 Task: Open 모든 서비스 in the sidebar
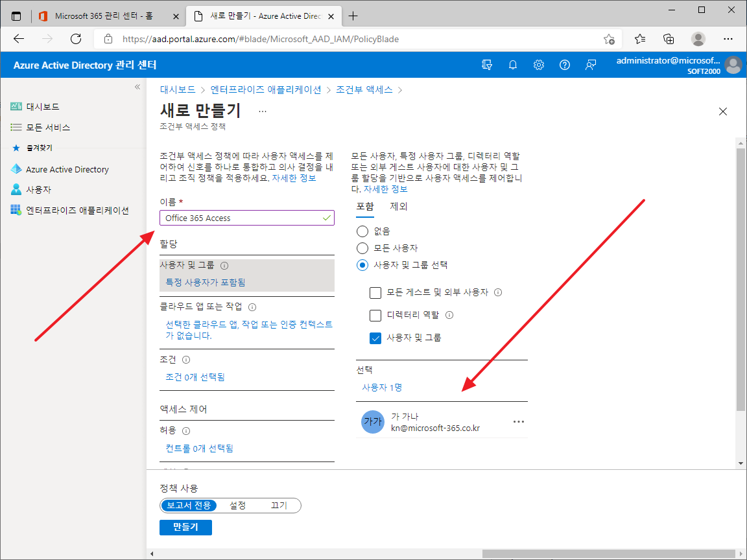tap(40, 127)
